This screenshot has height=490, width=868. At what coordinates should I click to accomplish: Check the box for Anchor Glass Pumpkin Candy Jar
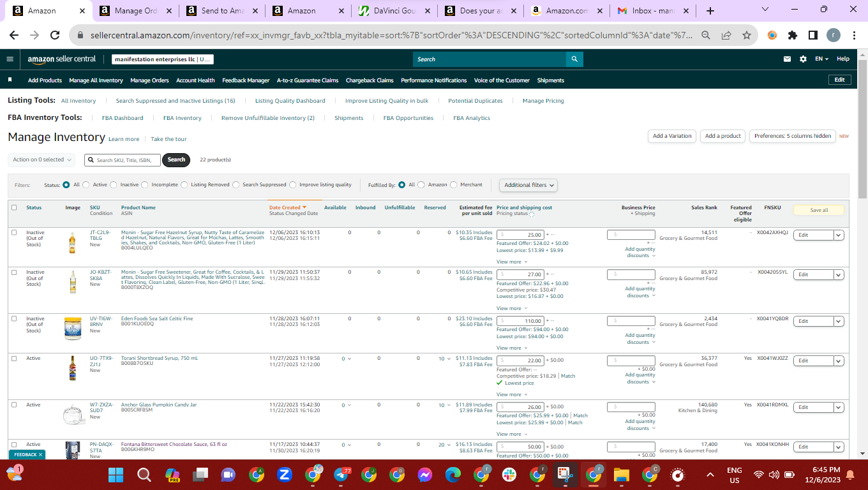tap(14, 405)
